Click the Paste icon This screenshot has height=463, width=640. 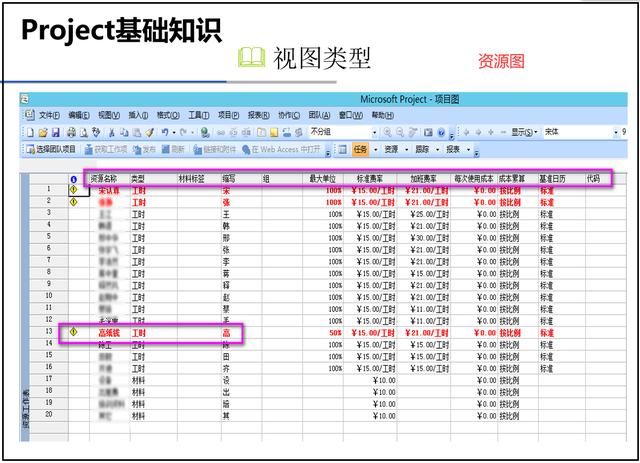137,133
